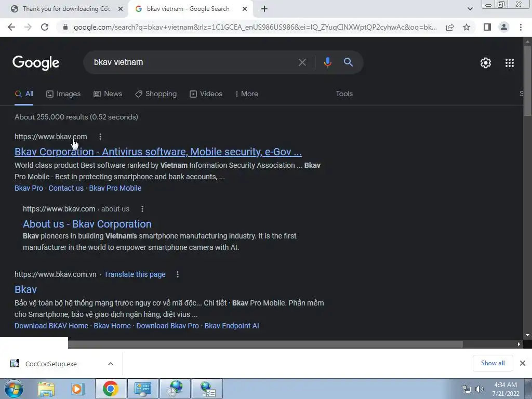Open Bkav Endpoint AI link
The image size is (532, 399).
[231, 326]
